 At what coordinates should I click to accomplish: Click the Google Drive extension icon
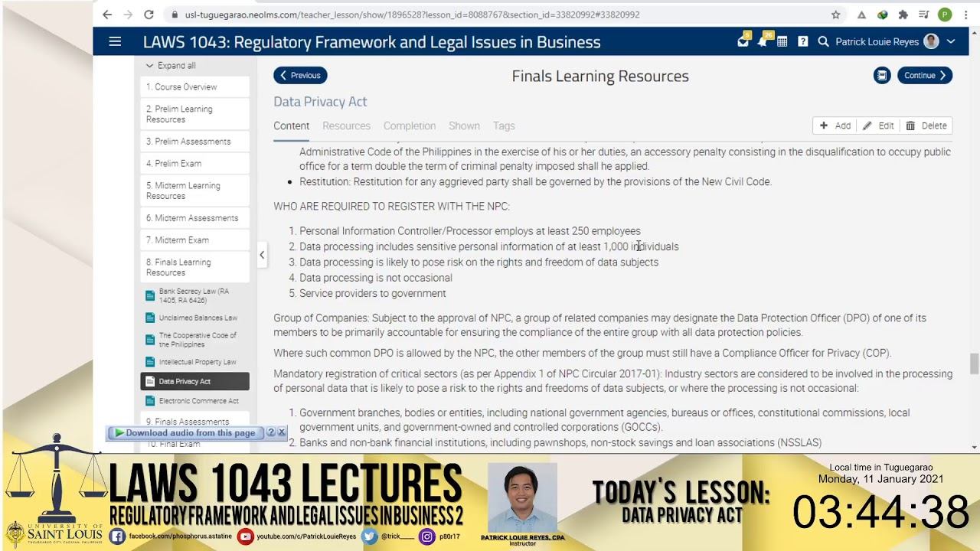pyautogui.click(x=861, y=15)
